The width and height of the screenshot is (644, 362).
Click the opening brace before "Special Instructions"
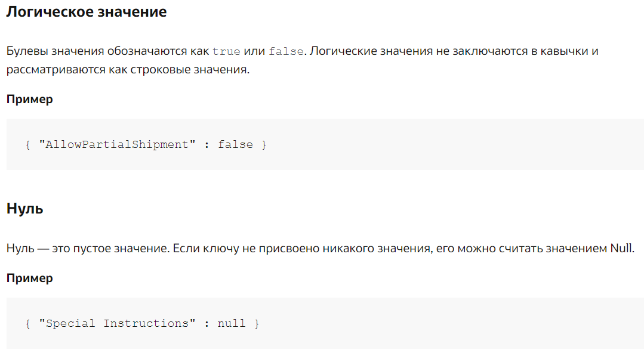tap(27, 324)
